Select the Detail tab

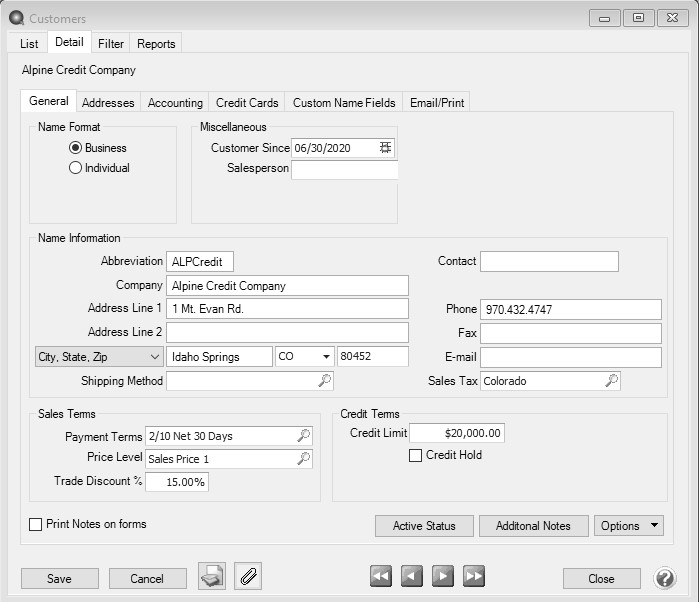click(69, 42)
